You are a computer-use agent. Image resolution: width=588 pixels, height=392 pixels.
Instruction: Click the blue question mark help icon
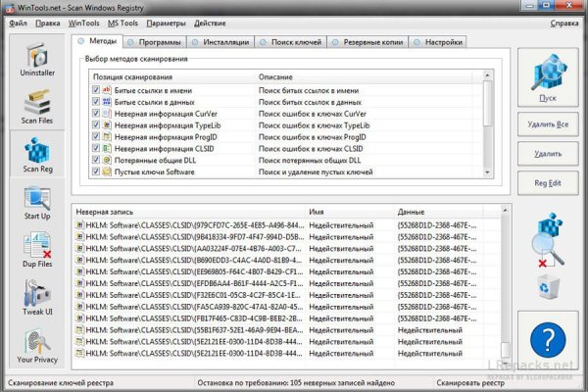tap(548, 340)
